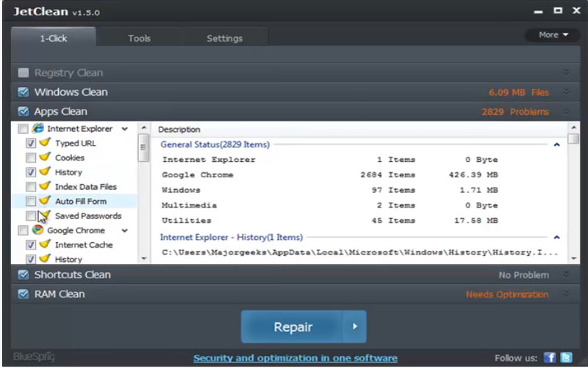Enable the Registry Clean checkbox
This screenshot has height=368, width=588.
point(24,72)
